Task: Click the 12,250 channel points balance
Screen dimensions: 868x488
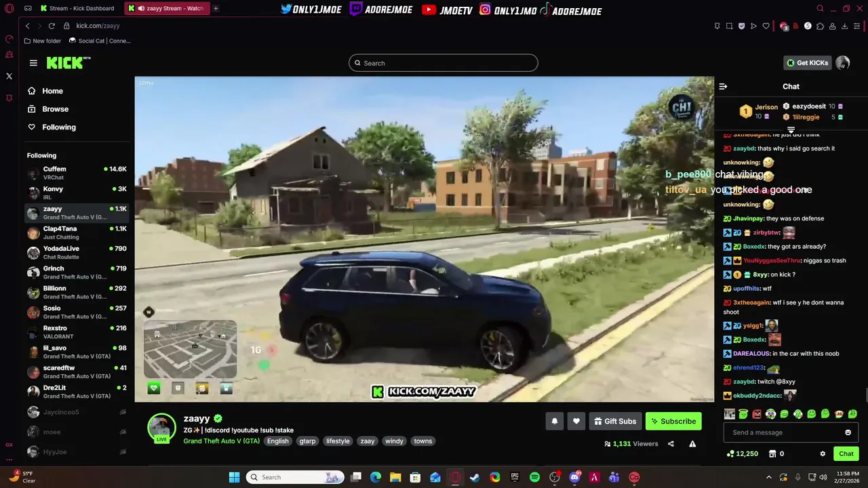Action: point(742,453)
